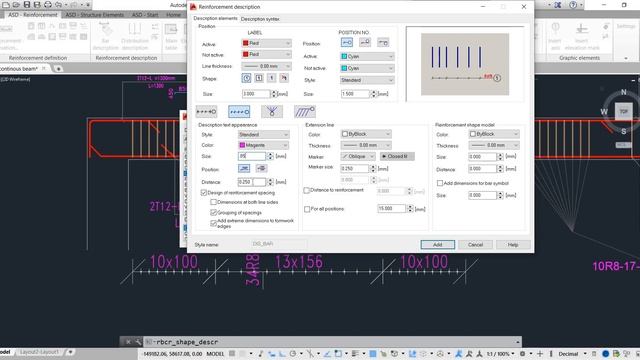Pick Extension line ByBlock color
Image resolution: width=640 pixels, height=360 pixels.
(x=366, y=134)
